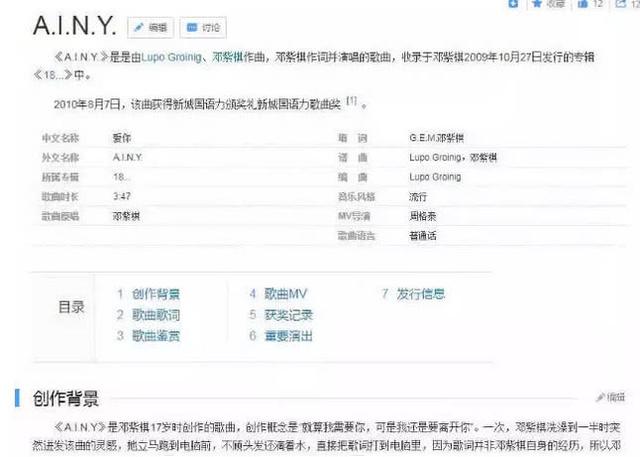
Task: Click the Chinese name value 要你
Action: coord(122,138)
